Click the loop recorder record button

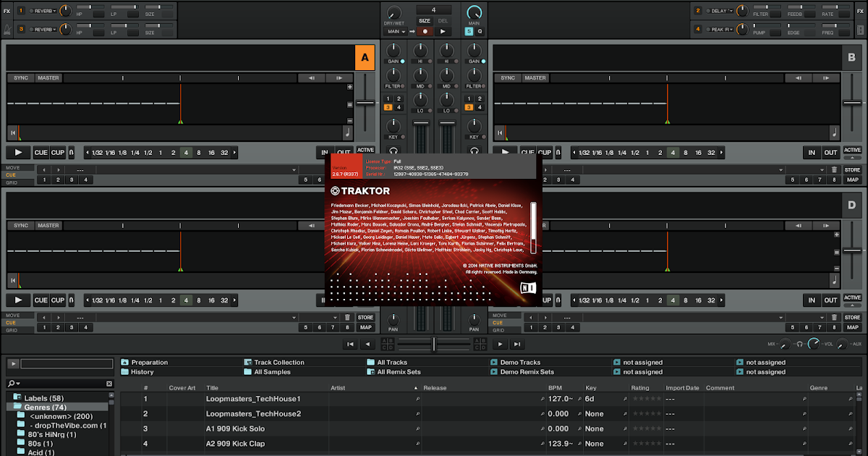[x=425, y=31]
